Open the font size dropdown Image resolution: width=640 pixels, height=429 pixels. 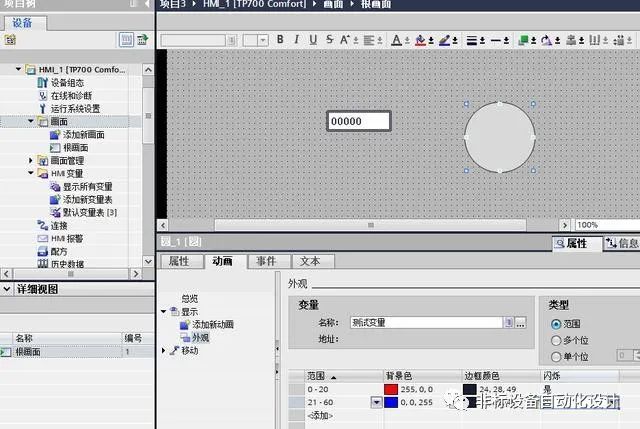[263, 40]
